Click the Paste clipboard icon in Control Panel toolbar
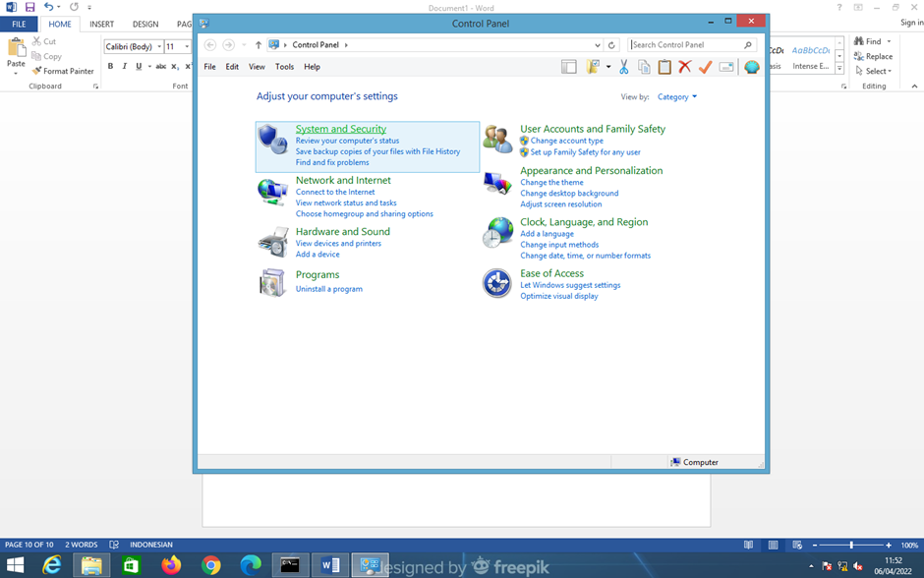 point(664,67)
